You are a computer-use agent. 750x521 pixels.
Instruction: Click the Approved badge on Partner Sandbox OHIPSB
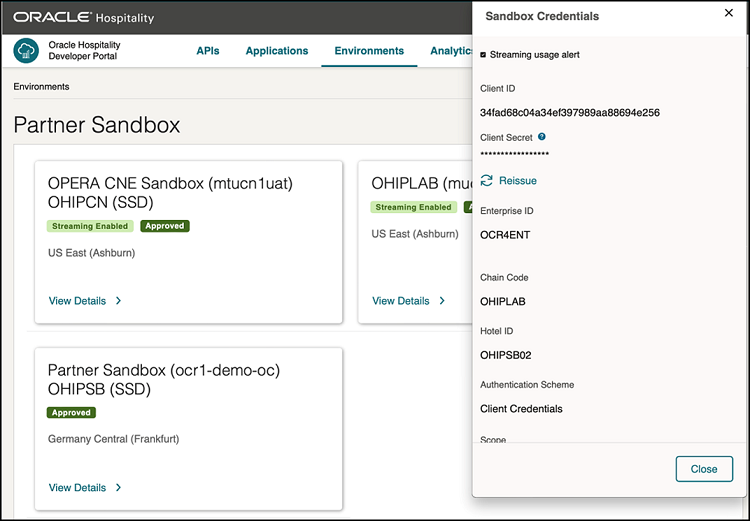click(x=70, y=413)
